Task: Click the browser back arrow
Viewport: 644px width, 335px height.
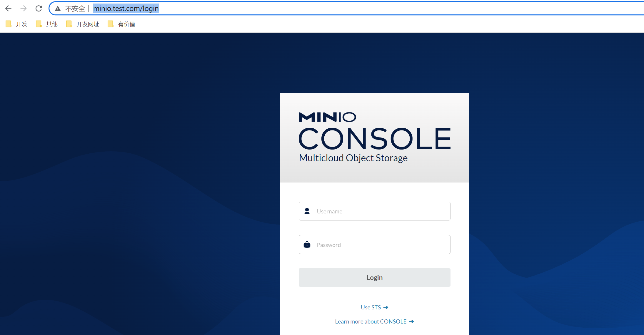Action: [x=8, y=9]
